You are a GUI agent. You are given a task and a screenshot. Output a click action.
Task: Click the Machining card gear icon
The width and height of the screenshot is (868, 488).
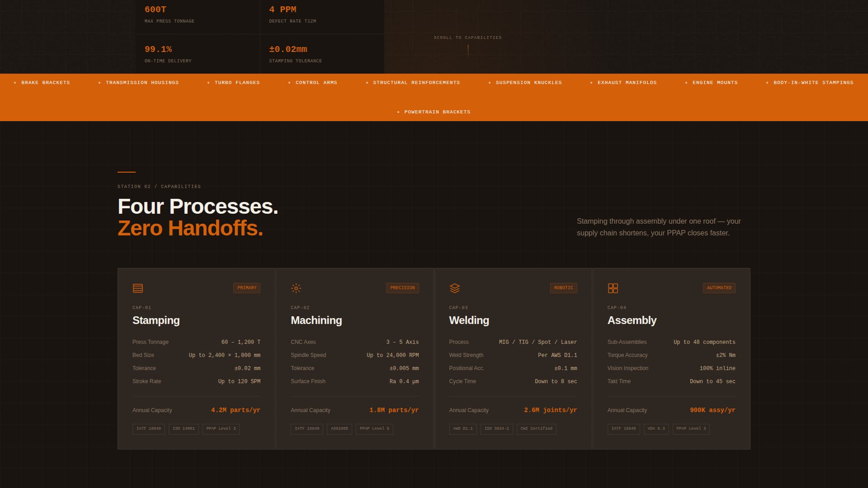tap(296, 288)
